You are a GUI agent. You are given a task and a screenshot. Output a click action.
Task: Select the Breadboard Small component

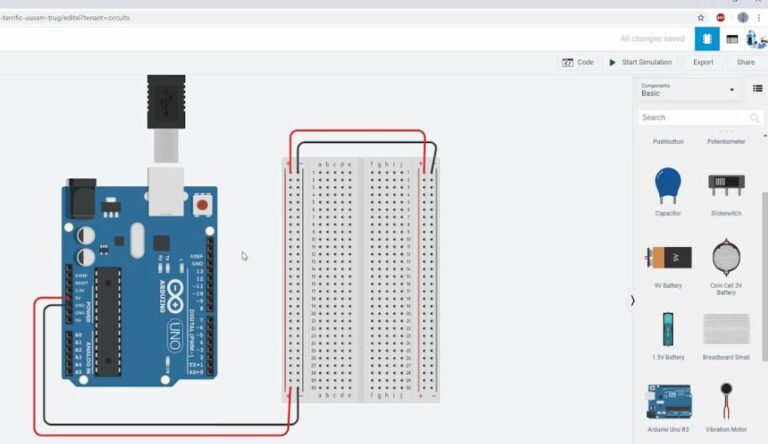[x=726, y=330]
